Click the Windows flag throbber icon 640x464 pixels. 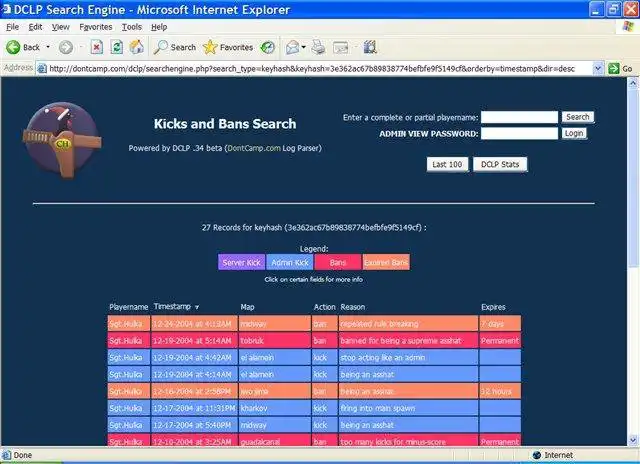pyautogui.click(x=628, y=27)
